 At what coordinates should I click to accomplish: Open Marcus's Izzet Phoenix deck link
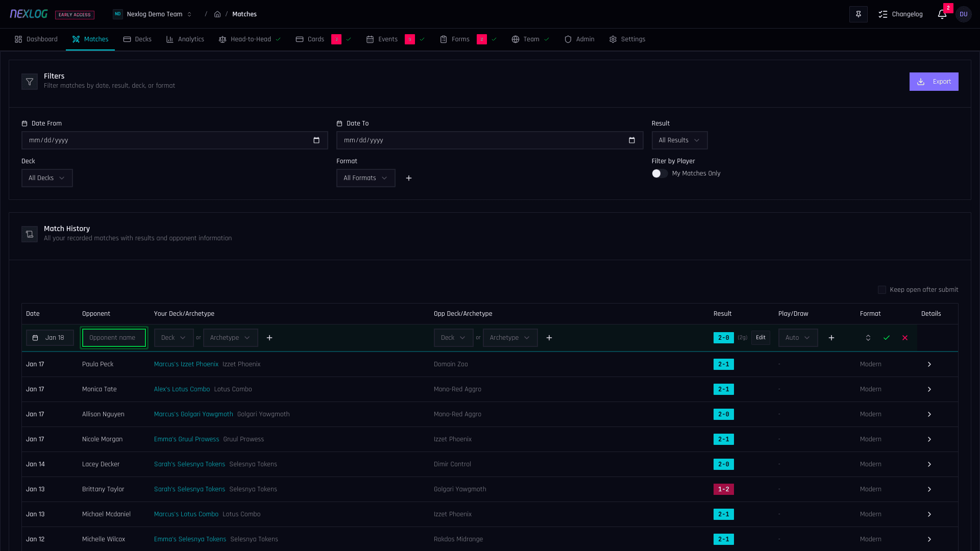[x=186, y=364]
